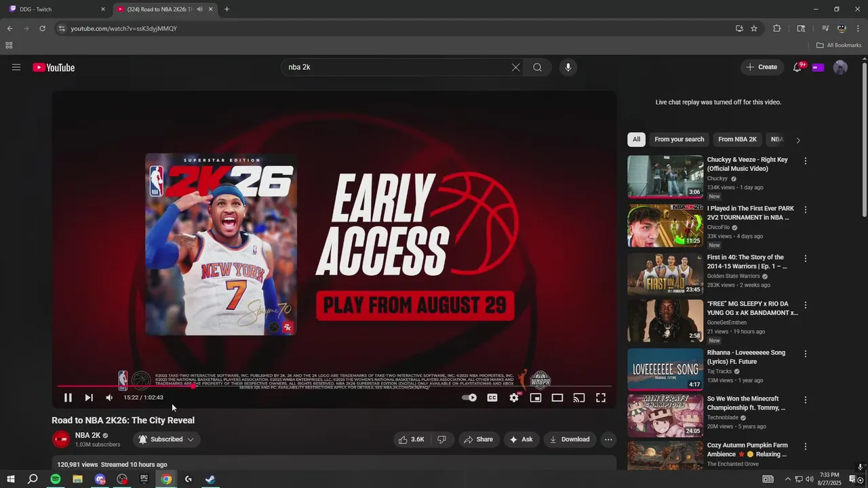Open the player settings gear
Image resolution: width=868 pixels, height=488 pixels.
pos(514,398)
